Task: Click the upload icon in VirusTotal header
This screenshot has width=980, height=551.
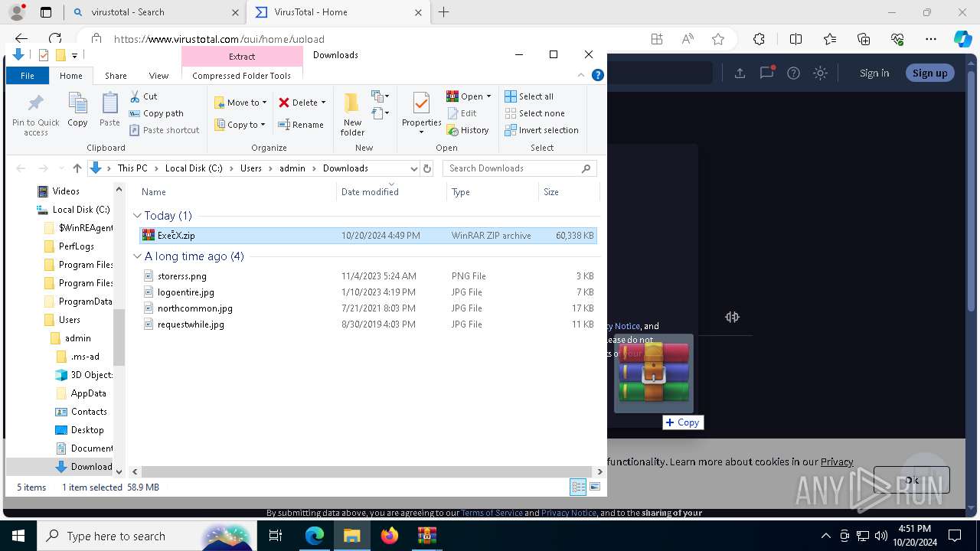Action: [x=740, y=73]
